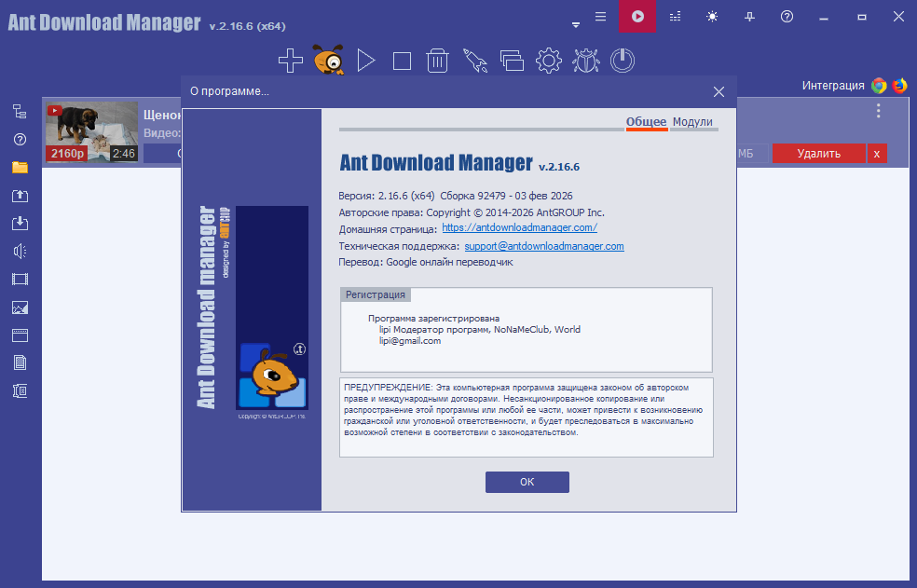Open the three-dot menu on download item
This screenshot has width=917, height=588.
[x=878, y=112]
